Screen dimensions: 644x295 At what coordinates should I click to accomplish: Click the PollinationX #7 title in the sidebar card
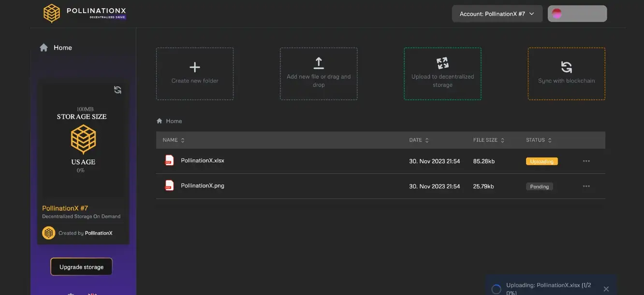[65, 208]
